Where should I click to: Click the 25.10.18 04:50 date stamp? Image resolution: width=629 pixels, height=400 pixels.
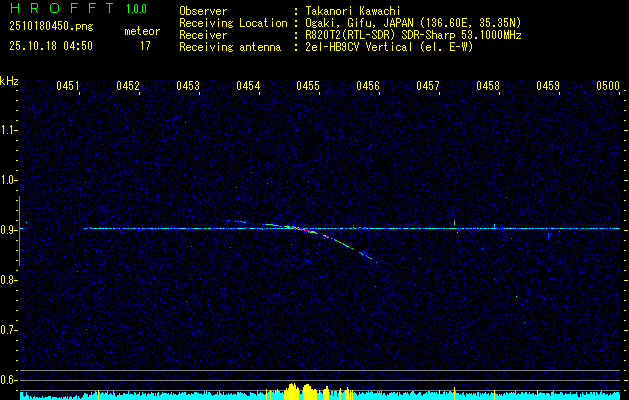[51, 45]
